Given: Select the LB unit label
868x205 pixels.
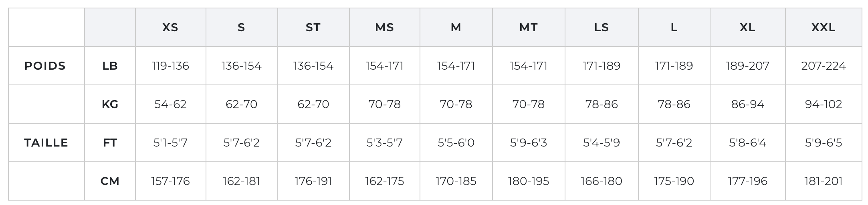Looking at the screenshot, I should pos(110,66).
